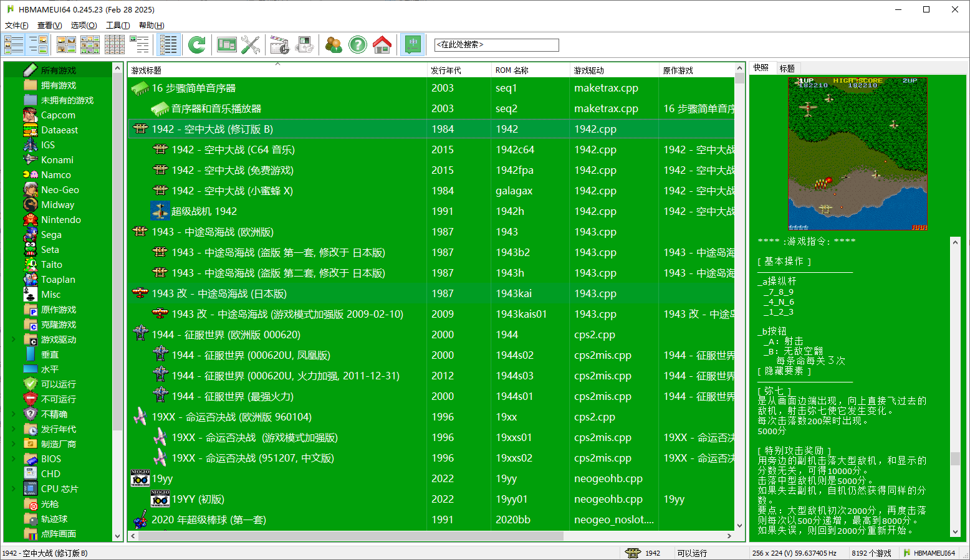
Task: Select the Dataeast folder icon
Action: [x=31, y=130]
